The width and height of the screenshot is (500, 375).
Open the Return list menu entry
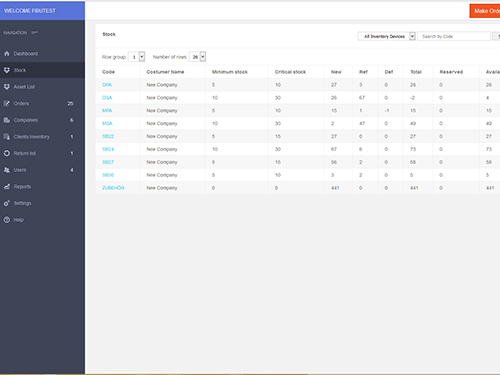(42, 153)
